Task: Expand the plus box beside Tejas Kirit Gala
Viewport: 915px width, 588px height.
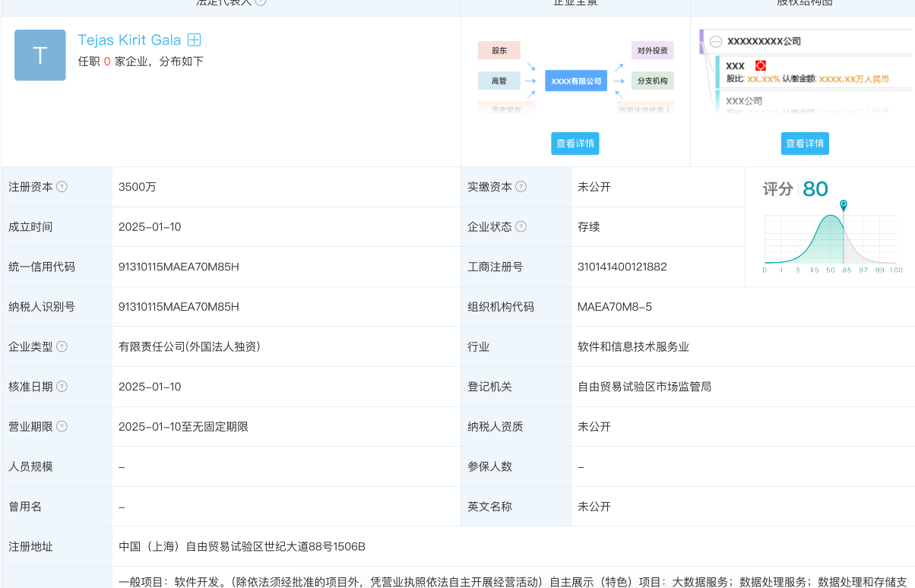Action: [195, 40]
